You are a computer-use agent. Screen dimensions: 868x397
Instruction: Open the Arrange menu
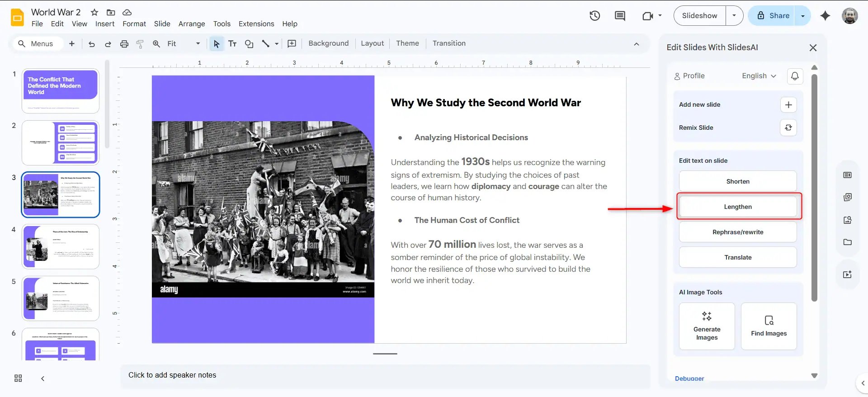(x=192, y=24)
